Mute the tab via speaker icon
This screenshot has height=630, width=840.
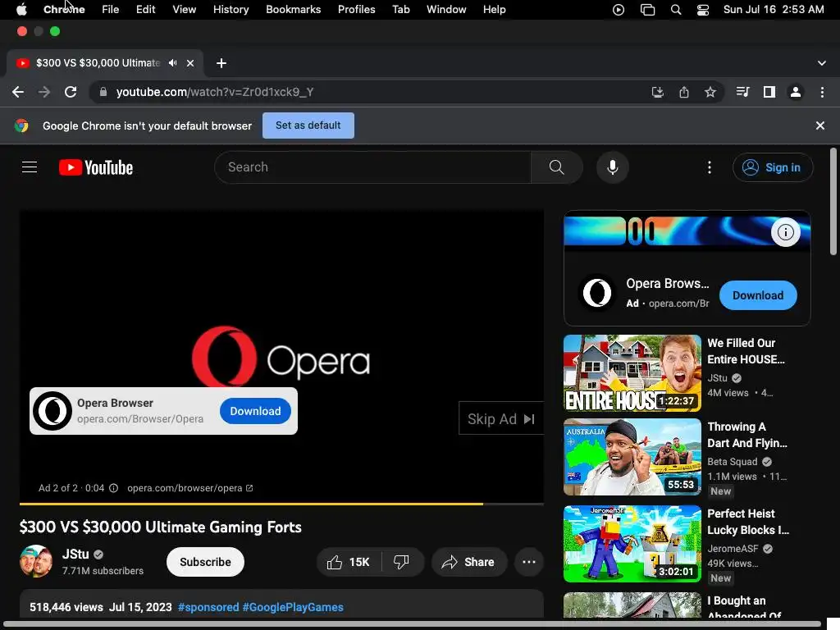pyautogui.click(x=172, y=63)
